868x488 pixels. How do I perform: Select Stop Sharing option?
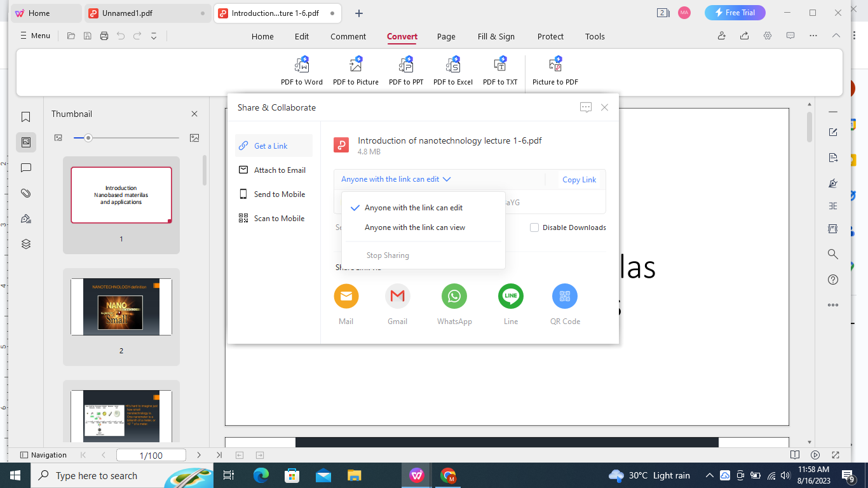coord(388,255)
